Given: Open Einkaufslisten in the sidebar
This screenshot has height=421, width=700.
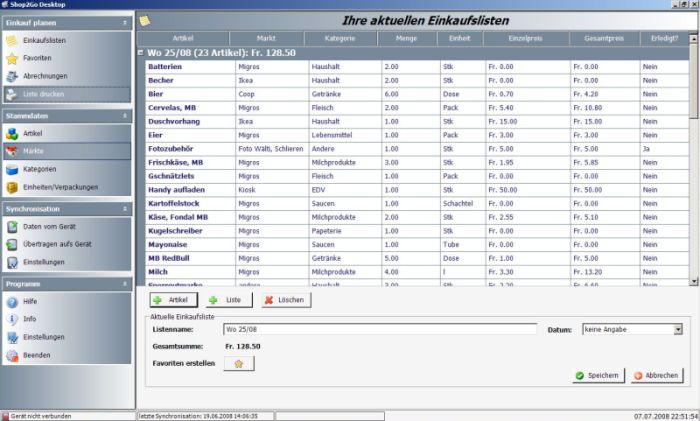Looking at the screenshot, I should coord(44,40).
